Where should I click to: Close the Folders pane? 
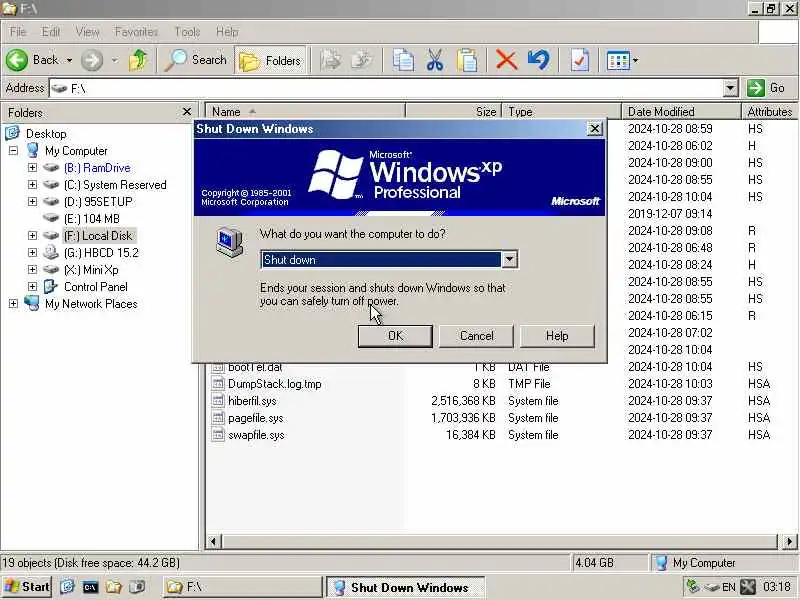point(187,112)
